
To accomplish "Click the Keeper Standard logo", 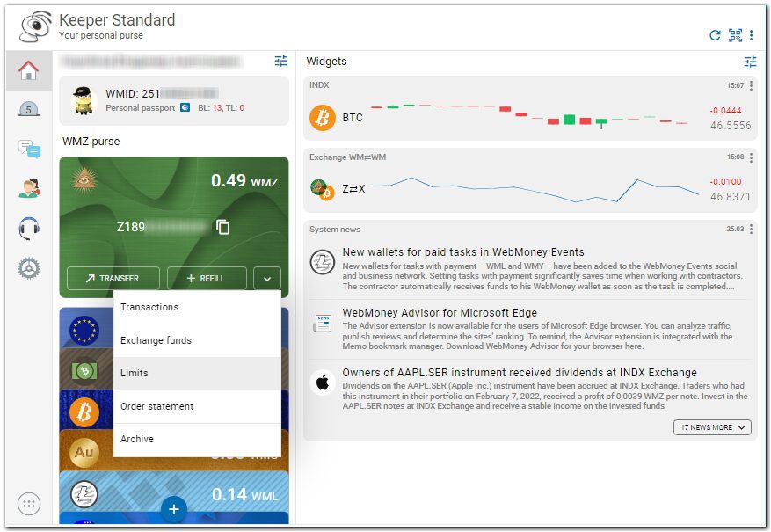I will coord(35,27).
